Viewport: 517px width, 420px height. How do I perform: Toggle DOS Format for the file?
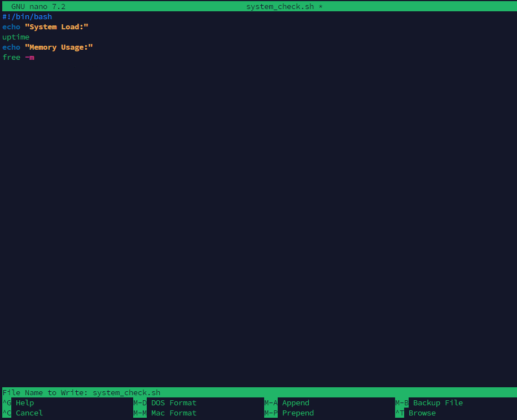click(173, 403)
